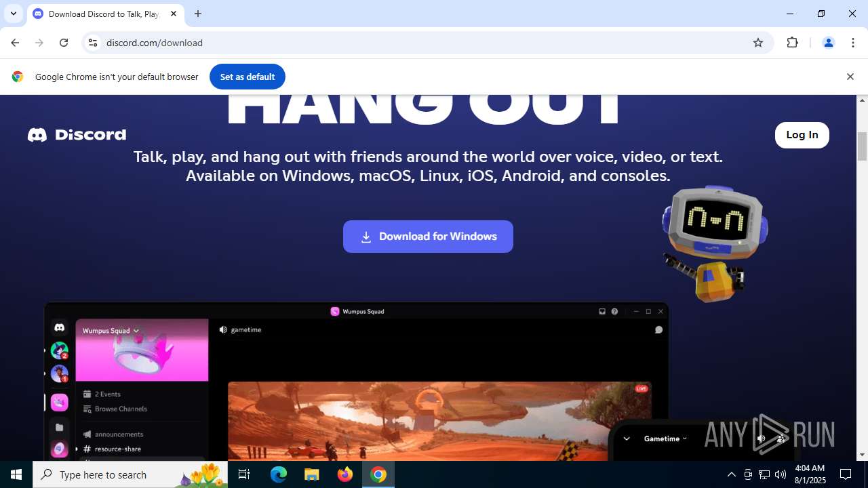The image size is (868, 488).
Task: Click 2 Events in the preview sidebar
Action: pos(102,394)
